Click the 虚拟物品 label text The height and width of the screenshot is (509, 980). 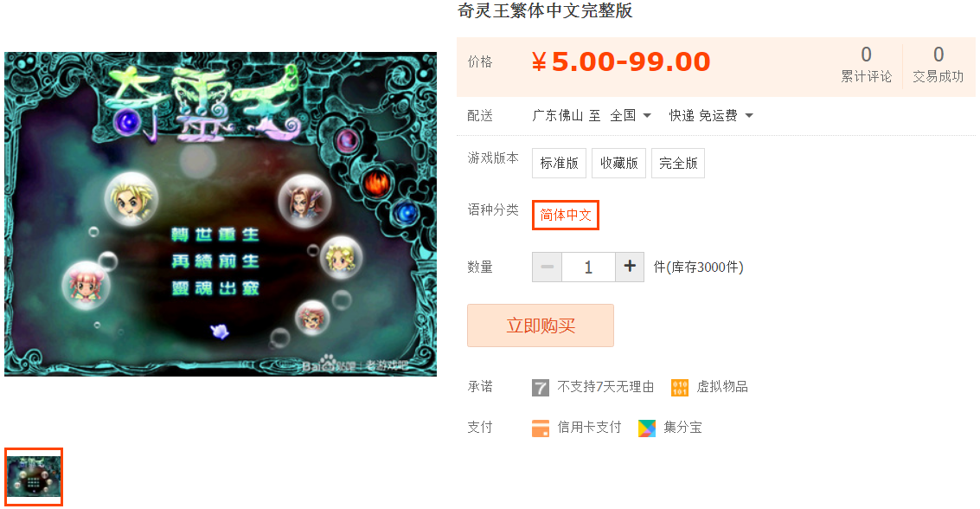coord(722,387)
